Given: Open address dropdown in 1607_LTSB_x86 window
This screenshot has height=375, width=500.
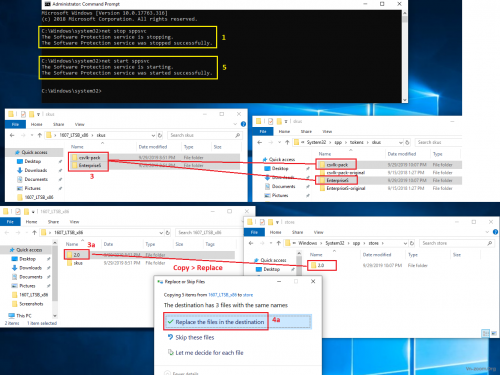Looking at the screenshot, I should point(161,232).
